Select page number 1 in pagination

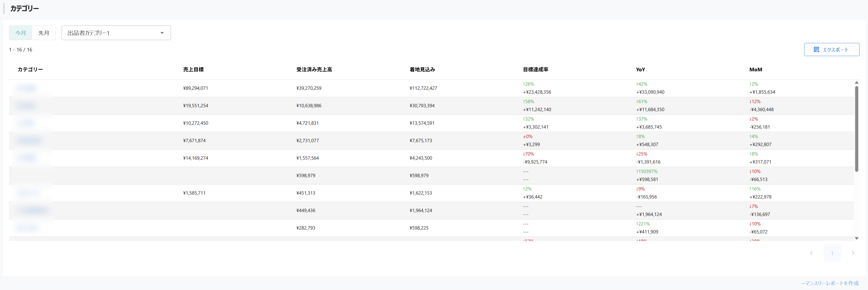coord(832,253)
